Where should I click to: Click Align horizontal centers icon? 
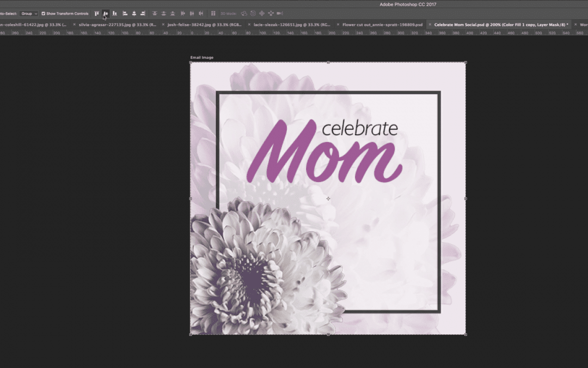pos(134,14)
